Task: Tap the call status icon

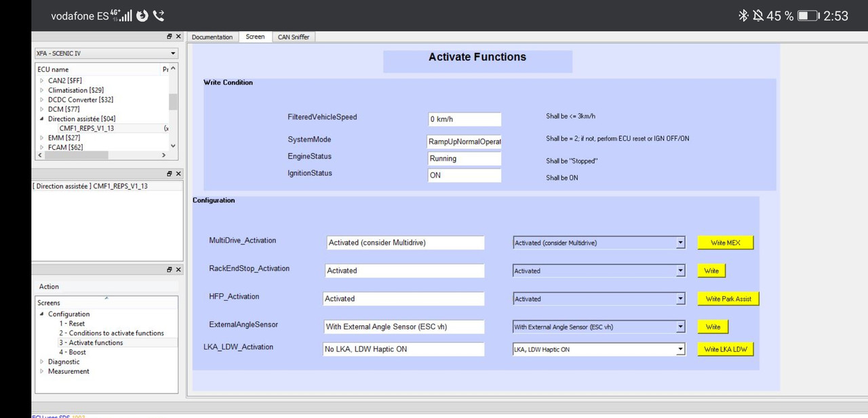Action: click(x=159, y=16)
